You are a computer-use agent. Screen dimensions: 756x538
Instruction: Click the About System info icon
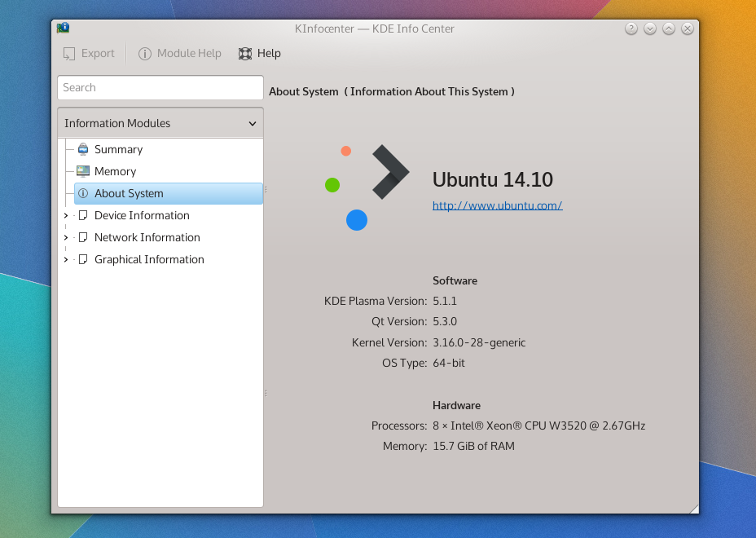[83, 193]
